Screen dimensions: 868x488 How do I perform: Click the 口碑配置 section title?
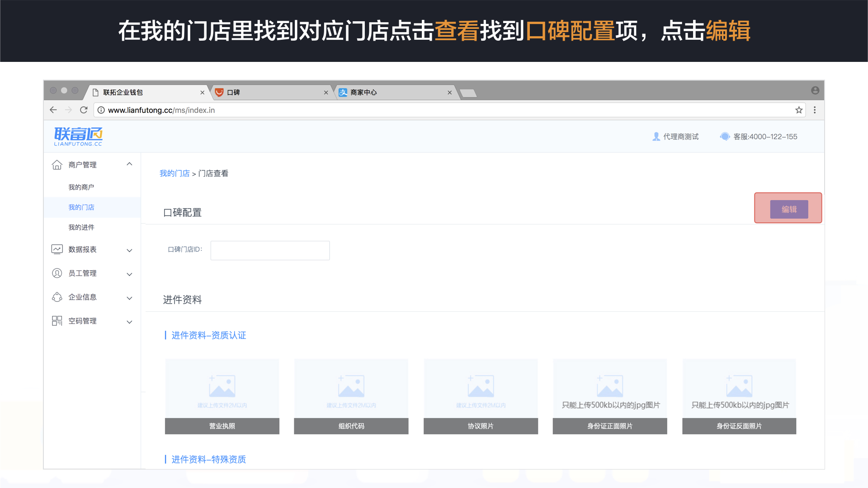(x=182, y=212)
